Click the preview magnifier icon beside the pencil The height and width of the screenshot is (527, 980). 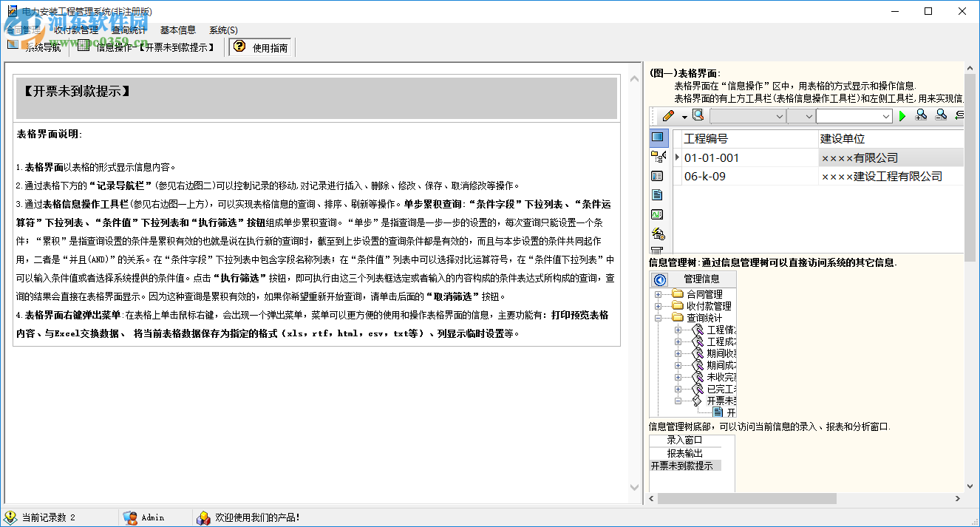click(698, 114)
